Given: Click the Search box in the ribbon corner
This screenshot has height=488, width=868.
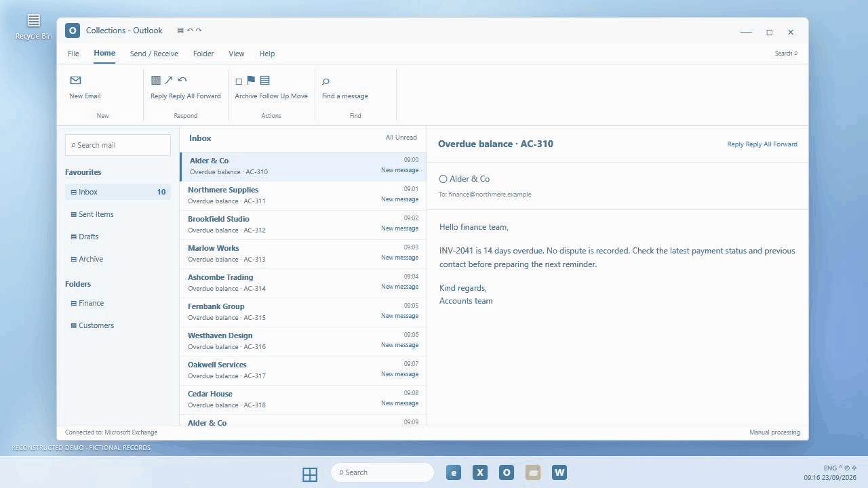Looking at the screenshot, I should point(786,54).
